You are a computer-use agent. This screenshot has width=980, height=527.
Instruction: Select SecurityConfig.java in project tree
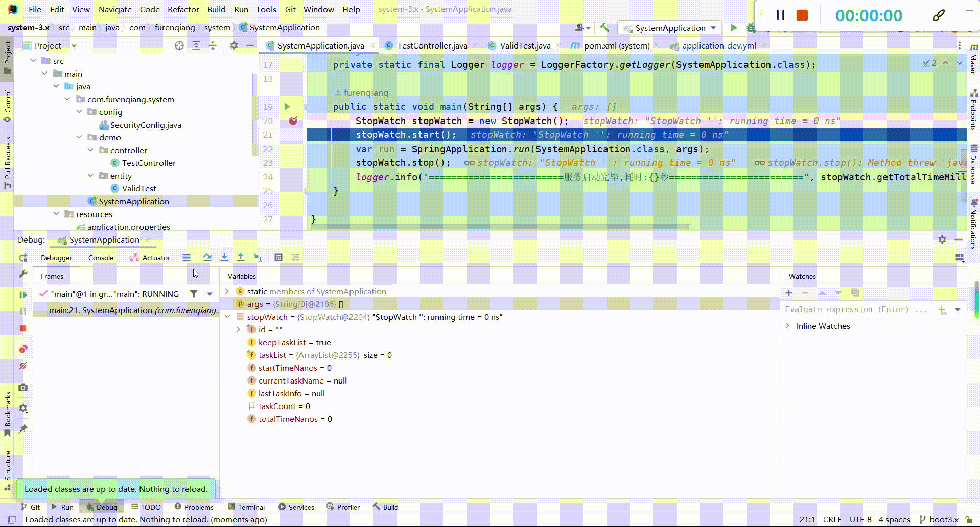tap(146, 125)
